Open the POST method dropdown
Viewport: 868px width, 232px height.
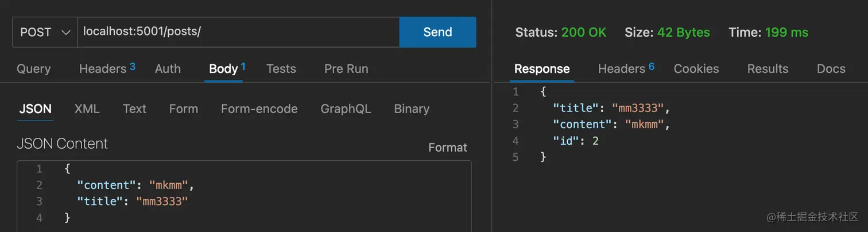coord(45,32)
